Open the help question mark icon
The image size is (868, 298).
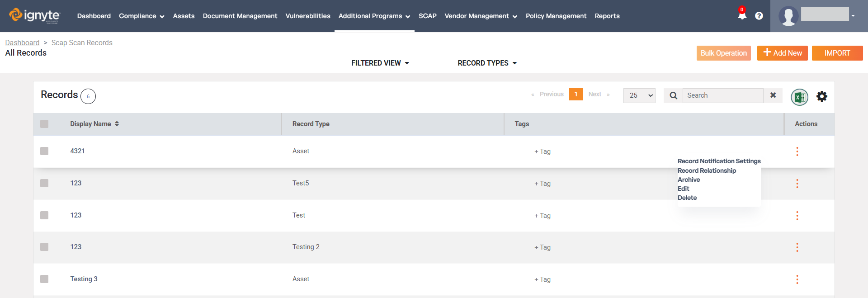(x=759, y=16)
